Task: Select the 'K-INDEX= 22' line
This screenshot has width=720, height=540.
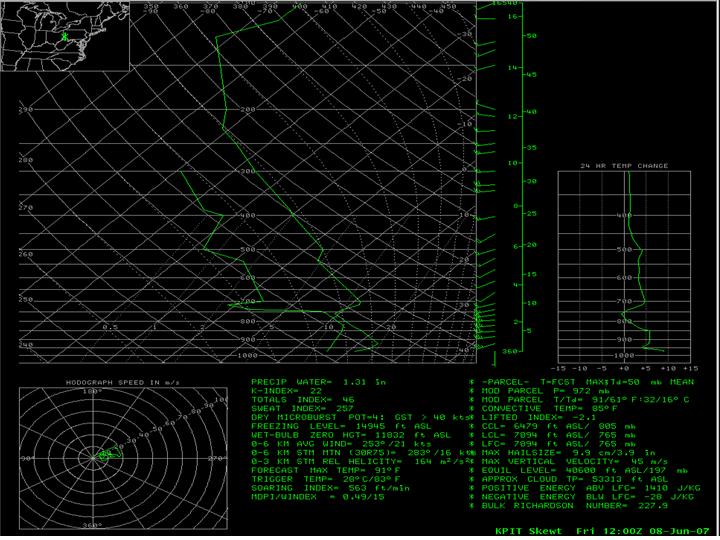Action: [286, 391]
